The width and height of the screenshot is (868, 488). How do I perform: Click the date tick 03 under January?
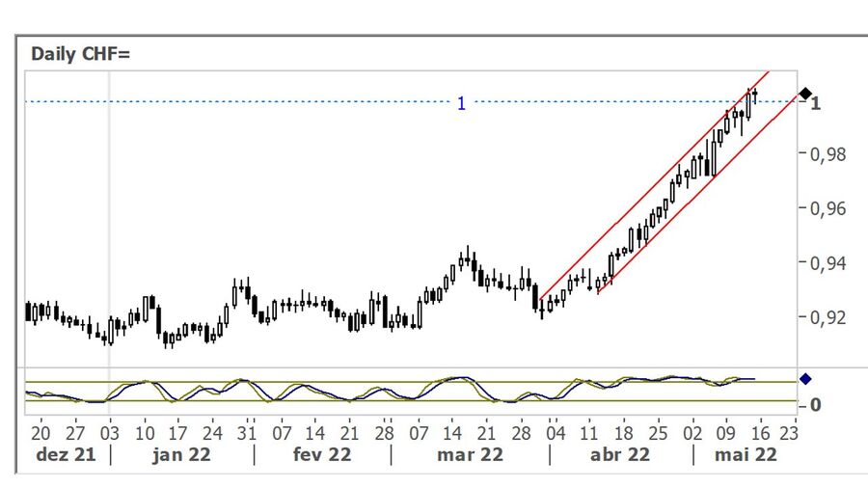point(110,433)
